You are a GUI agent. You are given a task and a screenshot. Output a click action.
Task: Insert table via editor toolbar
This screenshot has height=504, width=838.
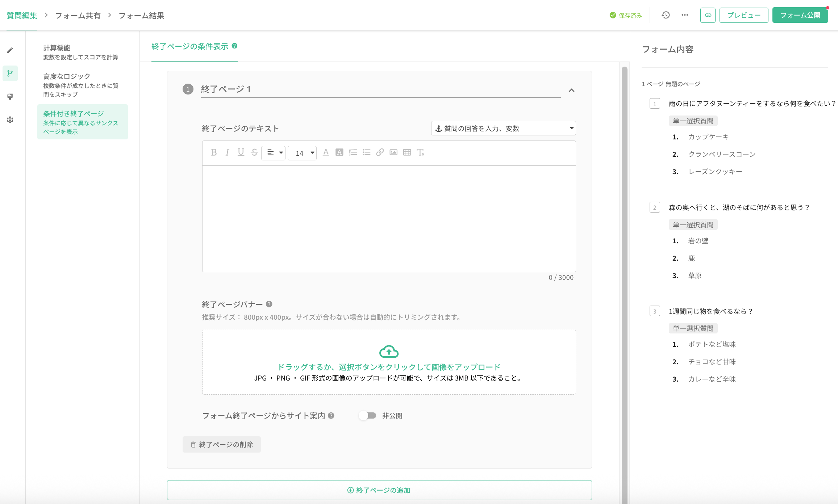click(x=407, y=152)
